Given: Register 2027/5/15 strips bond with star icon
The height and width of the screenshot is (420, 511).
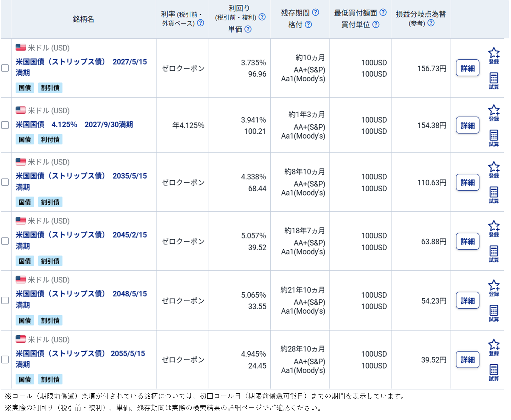Looking at the screenshot, I should click(494, 56).
